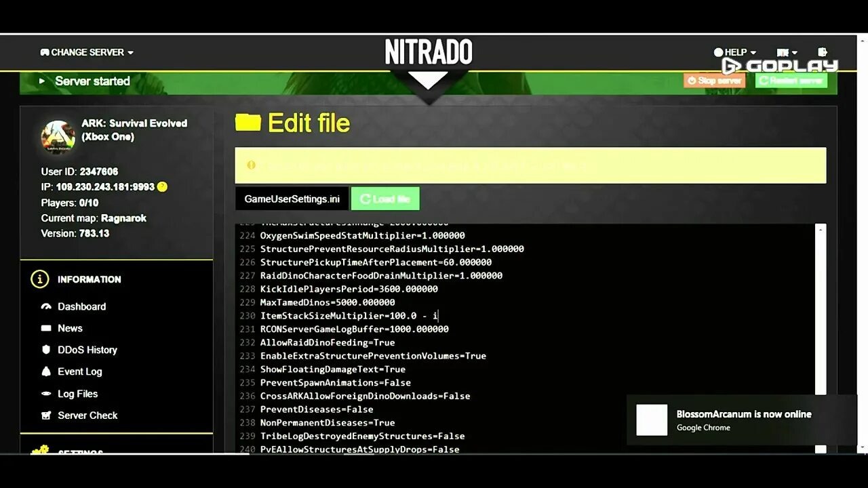Click the yellow folder icon beside Edit file
This screenshot has width=868, height=488.
248,122
